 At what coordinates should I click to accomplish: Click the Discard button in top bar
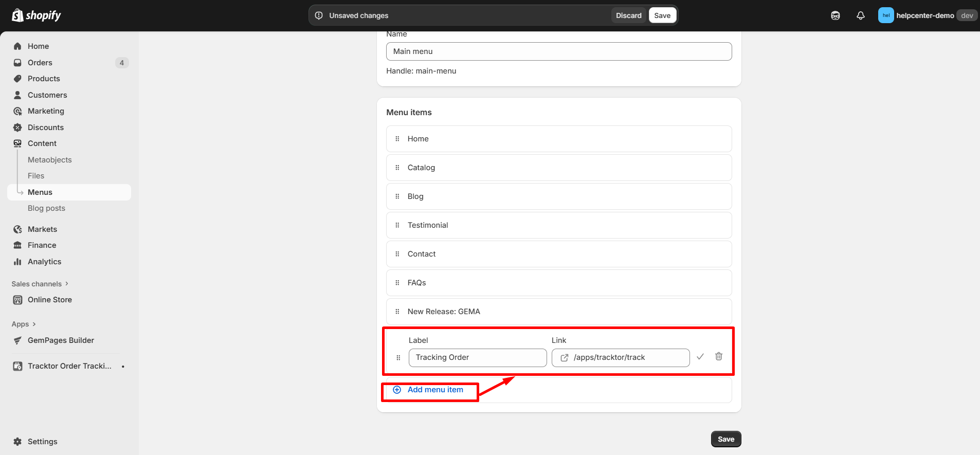628,15
